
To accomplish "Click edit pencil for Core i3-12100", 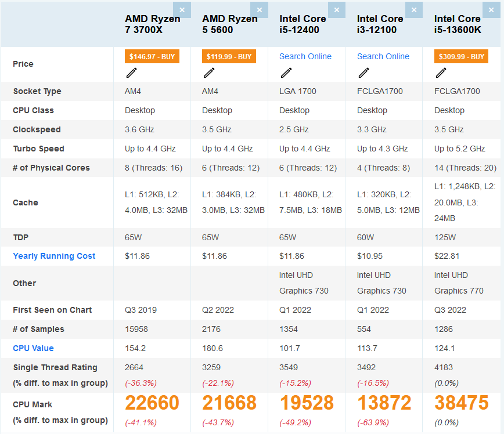I will click(x=363, y=73).
